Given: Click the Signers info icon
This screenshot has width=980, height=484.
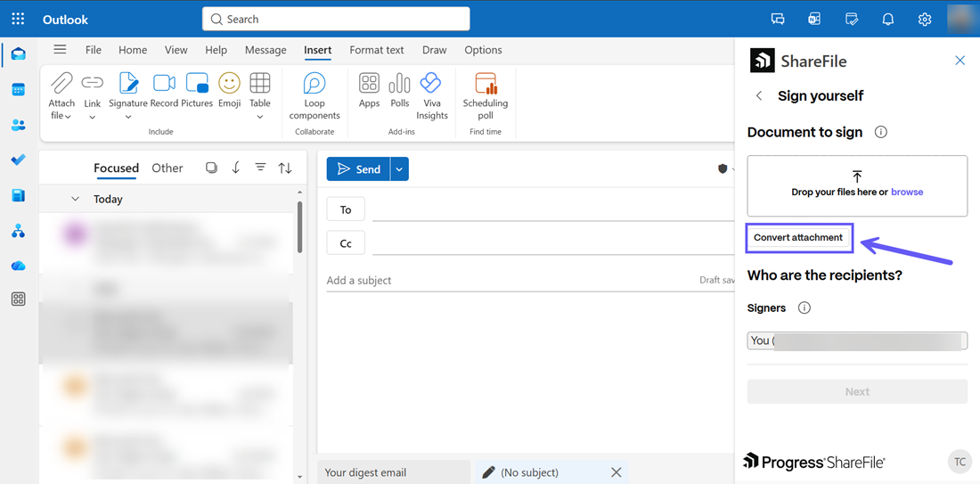Looking at the screenshot, I should pos(804,308).
